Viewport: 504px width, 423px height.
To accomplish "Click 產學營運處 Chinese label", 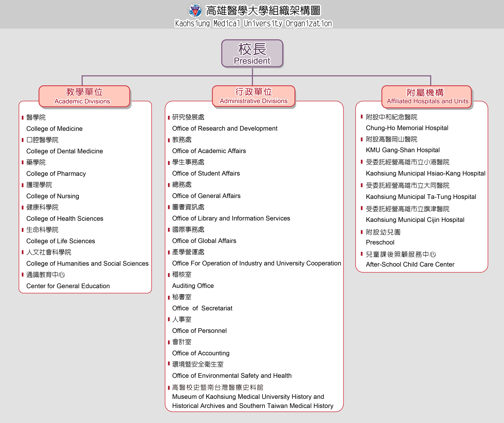I will pos(188,252).
